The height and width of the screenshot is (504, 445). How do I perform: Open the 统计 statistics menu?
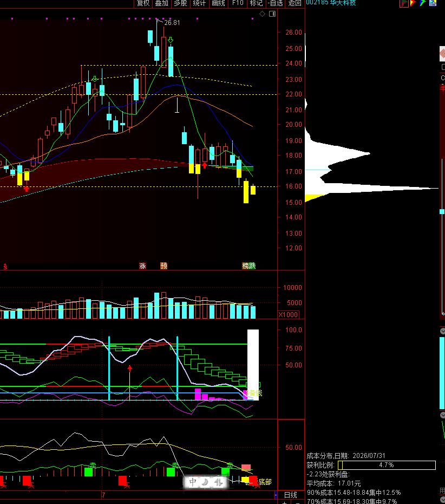tap(199, 3)
